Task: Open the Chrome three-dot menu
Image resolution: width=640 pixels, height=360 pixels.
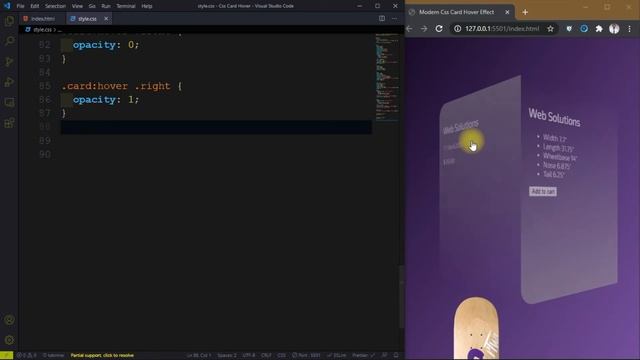Action: (629, 29)
